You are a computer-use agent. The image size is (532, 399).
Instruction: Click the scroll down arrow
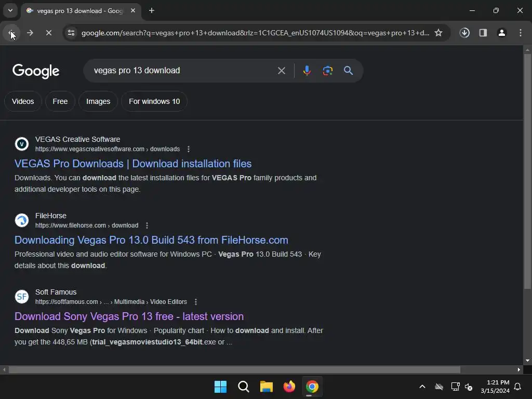click(527, 361)
